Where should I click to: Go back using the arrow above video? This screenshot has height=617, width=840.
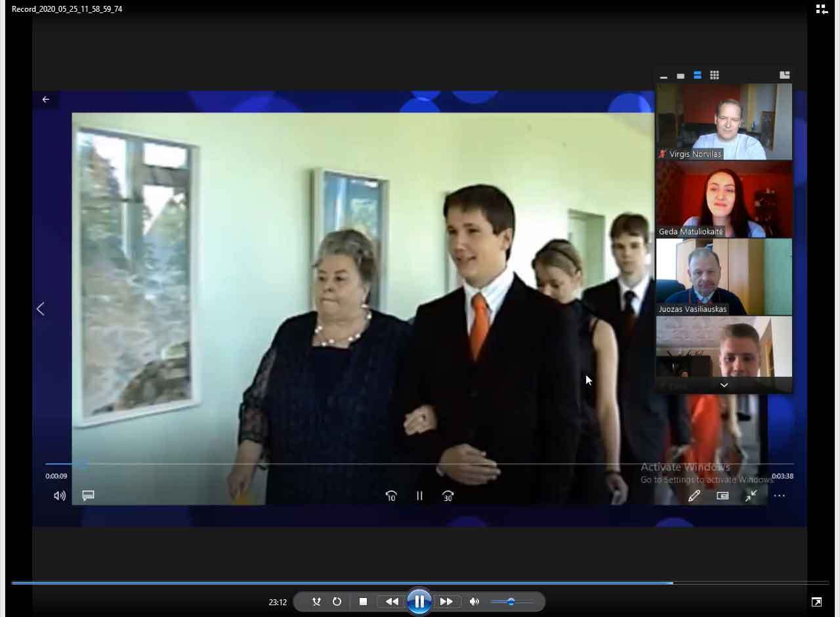coord(46,100)
